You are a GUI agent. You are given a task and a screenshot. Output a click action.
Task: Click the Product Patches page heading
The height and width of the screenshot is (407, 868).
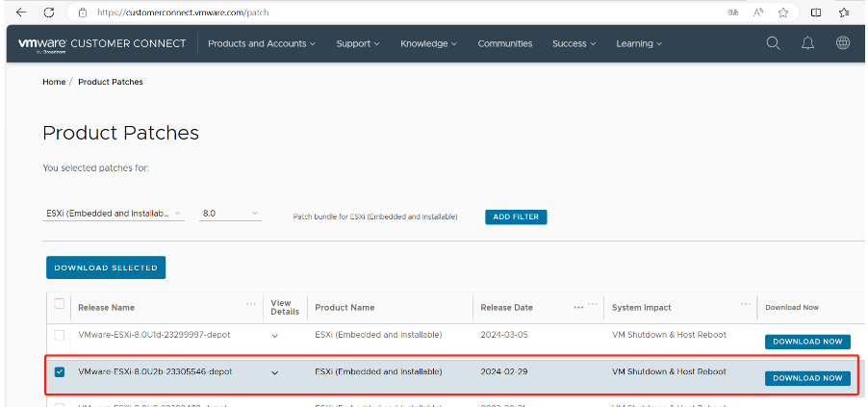tap(120, 133)
